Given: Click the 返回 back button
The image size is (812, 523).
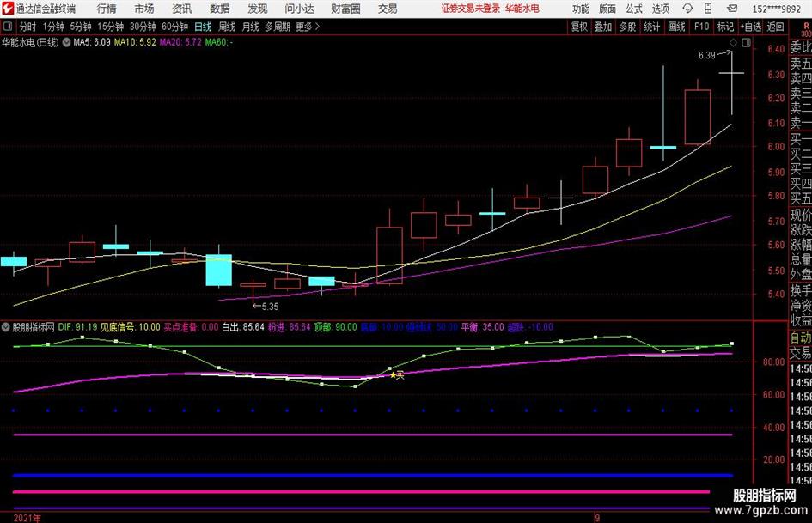Looking at the screenshot, I should (x=775, y=27).
